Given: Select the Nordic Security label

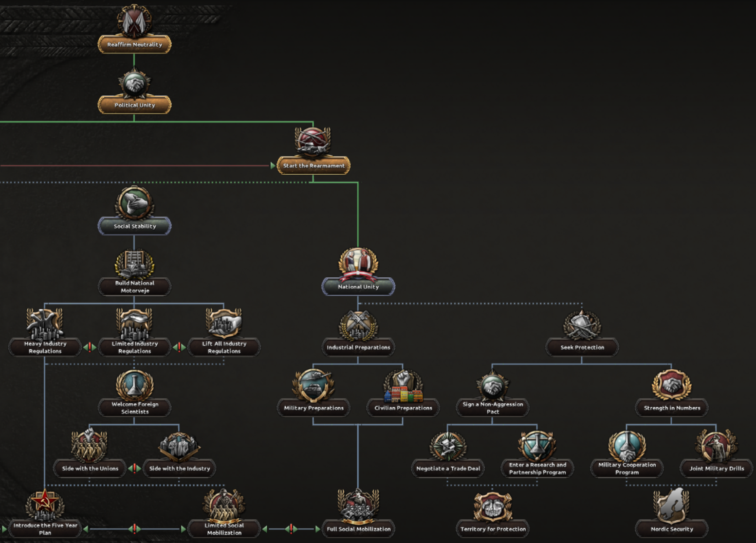Looking at the screenshot, I should (x=672, y=529).
